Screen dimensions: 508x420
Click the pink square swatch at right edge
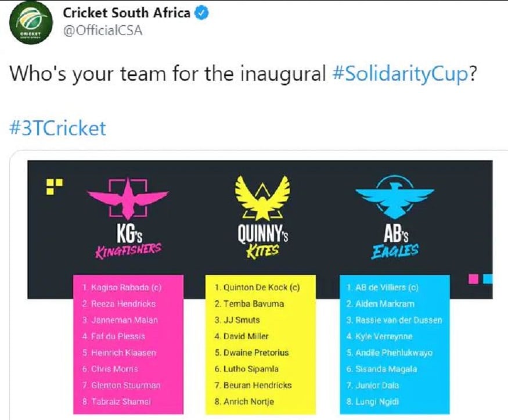click(473, 279)
